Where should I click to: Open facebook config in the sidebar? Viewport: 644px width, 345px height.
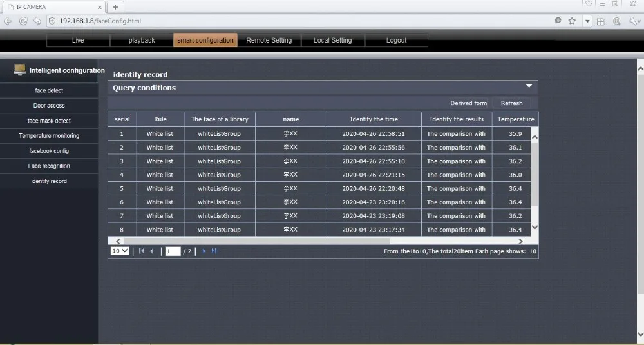49,151
